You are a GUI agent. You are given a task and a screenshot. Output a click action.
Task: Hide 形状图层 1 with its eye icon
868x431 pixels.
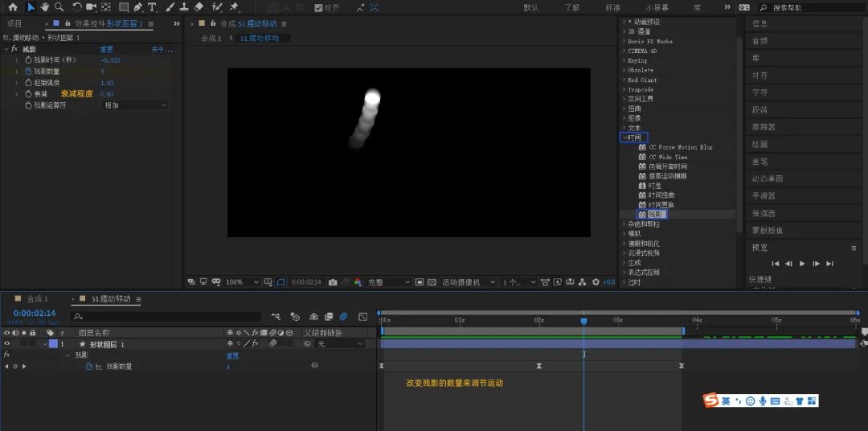(x=6, y=344)
